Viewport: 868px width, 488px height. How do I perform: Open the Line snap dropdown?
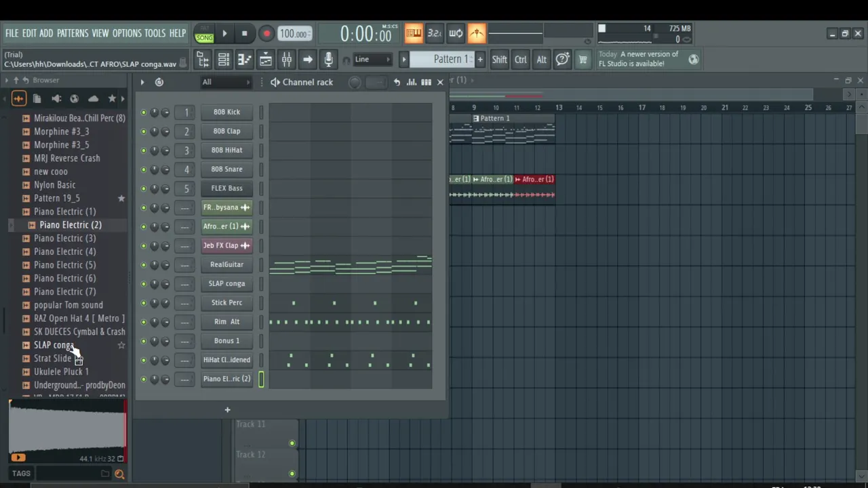(372, 60)
